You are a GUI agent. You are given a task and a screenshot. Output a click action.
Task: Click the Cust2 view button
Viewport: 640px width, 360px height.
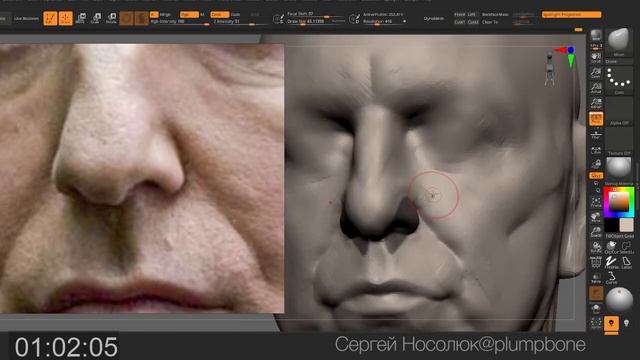pos(473,22)
